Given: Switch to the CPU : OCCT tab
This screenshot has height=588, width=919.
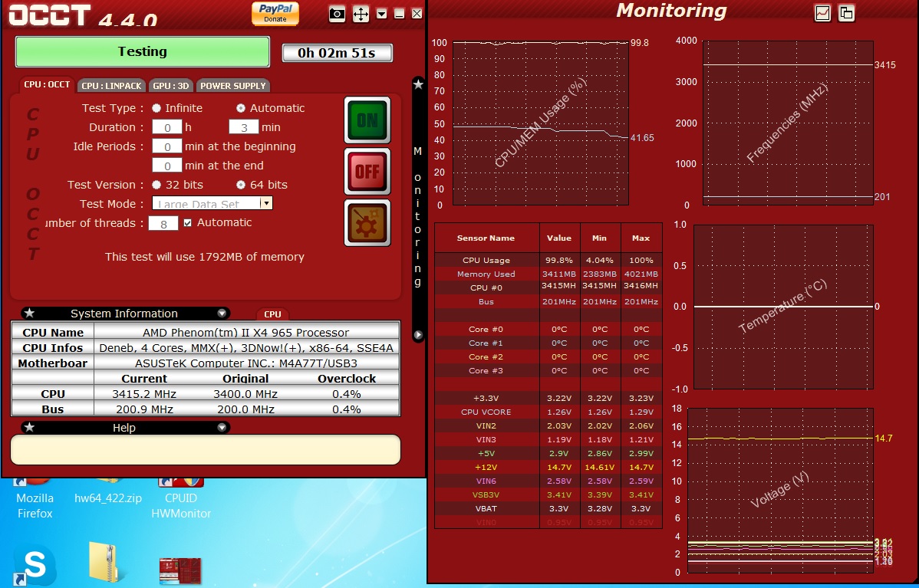Looking at the screenshot, I should point(47,84).
